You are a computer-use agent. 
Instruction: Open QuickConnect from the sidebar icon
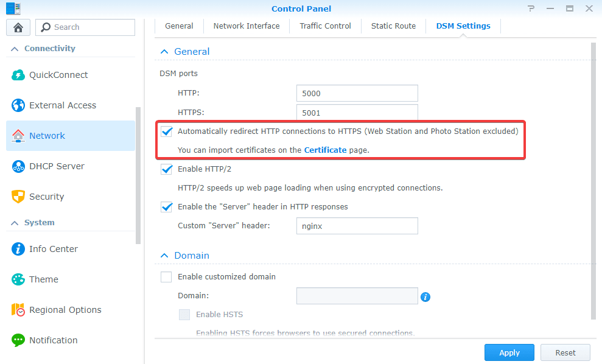[x=18, y=75]
